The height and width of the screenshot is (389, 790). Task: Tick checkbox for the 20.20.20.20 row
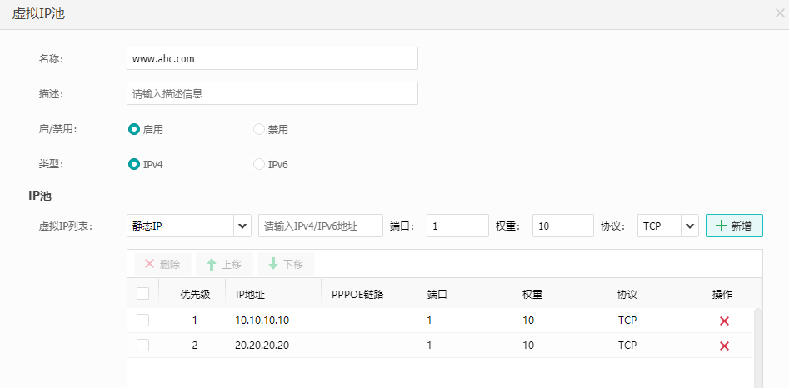143,345
